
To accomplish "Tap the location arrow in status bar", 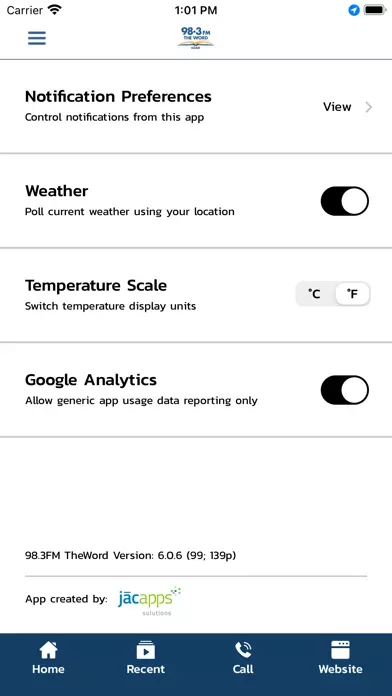I will [354, 10].
